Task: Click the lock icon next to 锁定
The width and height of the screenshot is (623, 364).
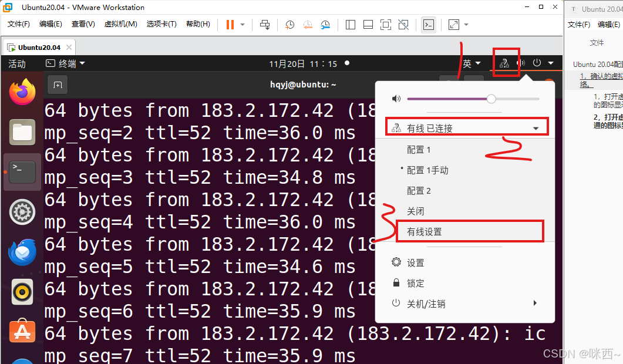Action: pyautogui.click(x=396, y=282)
